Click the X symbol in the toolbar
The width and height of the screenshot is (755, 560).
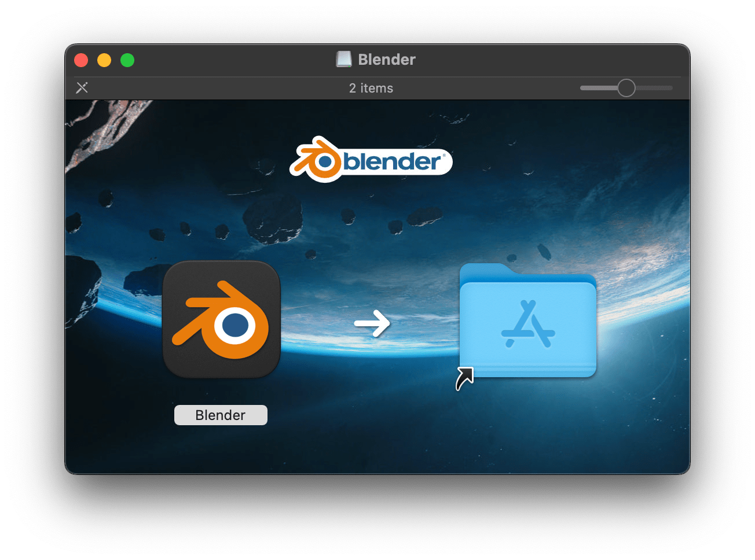click(82, 88)
